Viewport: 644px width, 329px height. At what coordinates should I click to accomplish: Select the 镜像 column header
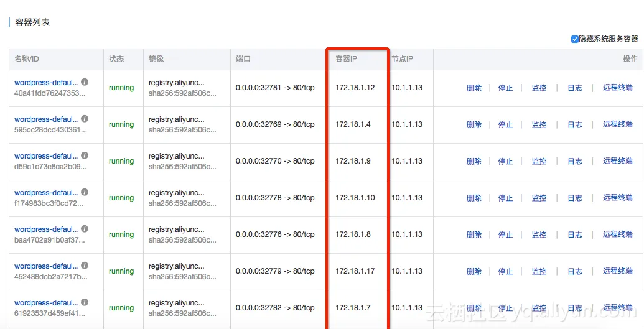click(x=156, y=59)
